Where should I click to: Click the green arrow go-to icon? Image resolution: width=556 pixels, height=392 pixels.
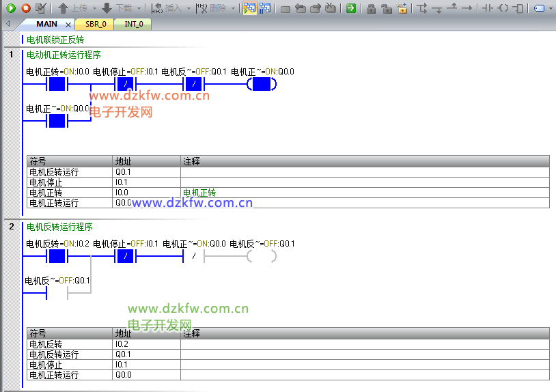[350, 8]
